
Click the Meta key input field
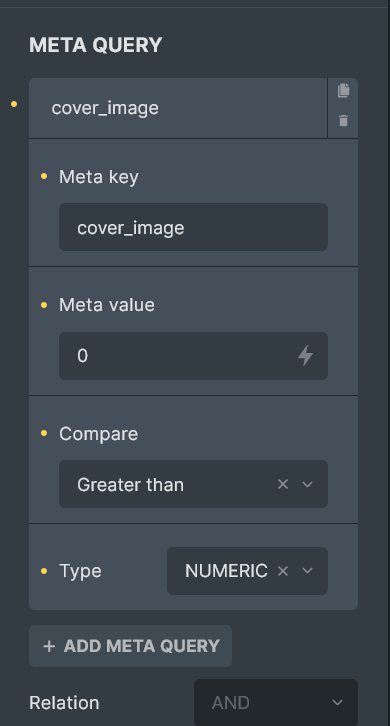point(193,227)
